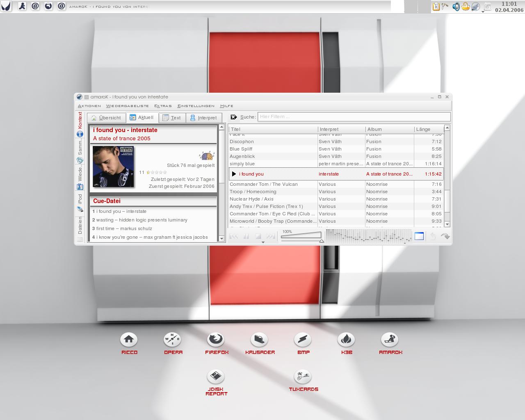Viewport: 525px width, 420px height.
Task: Click the stop button
Action: click(x=258, y=236)
